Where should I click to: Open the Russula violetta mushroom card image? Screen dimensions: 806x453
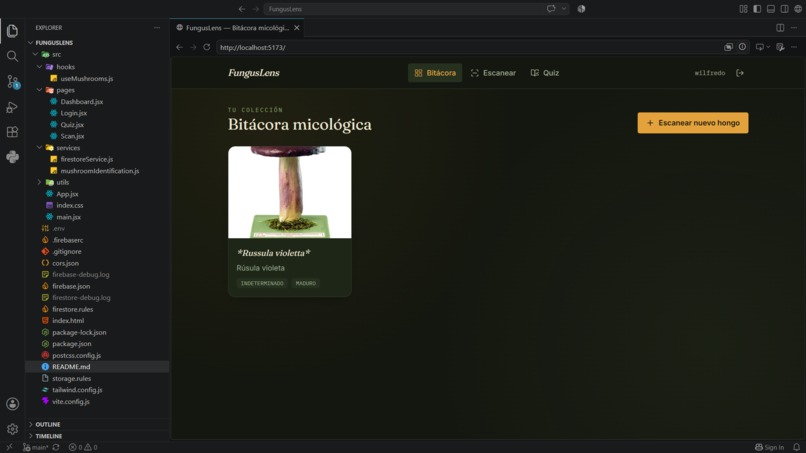point(290,192)
